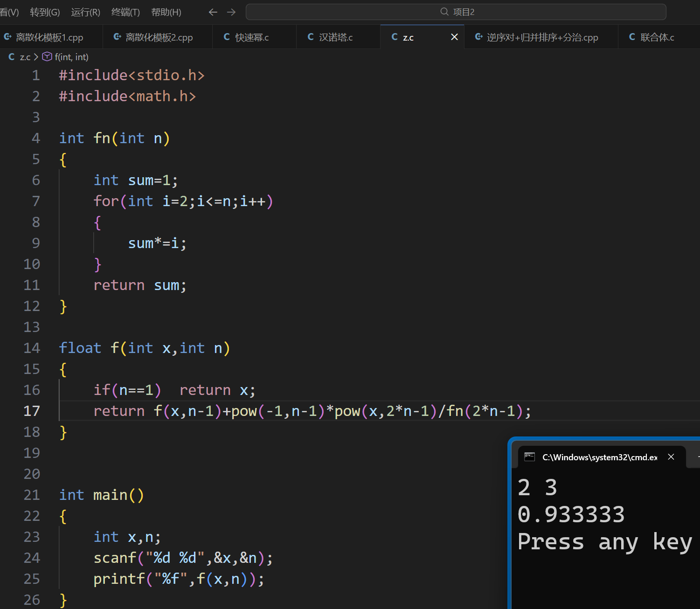Go back using the left arrow
700x609 pixels.
[213, 12]
